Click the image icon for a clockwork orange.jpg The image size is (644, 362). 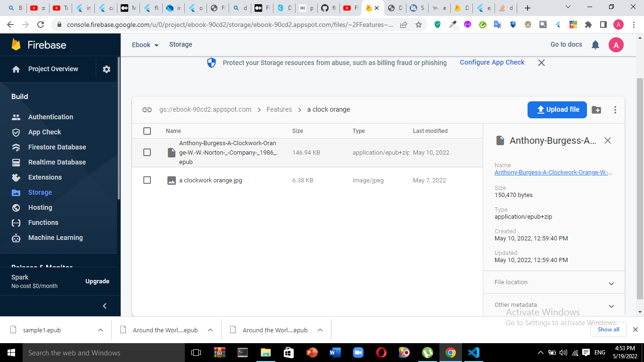pos(172,180)
